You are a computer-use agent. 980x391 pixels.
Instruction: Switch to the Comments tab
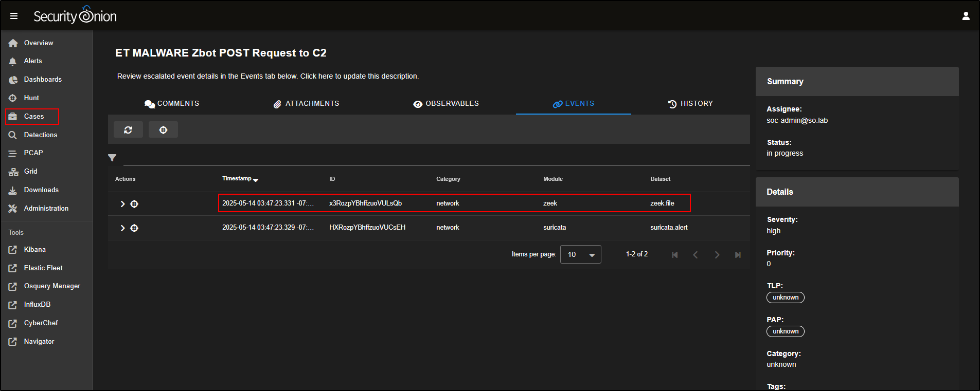(172, 104)
